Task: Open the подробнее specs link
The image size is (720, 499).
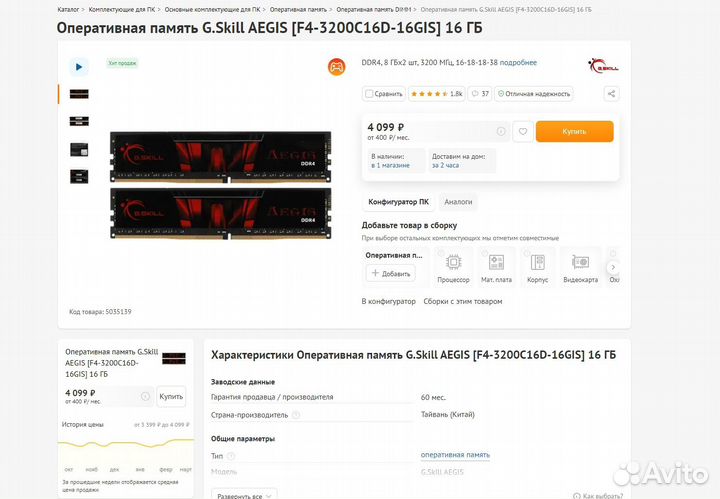Action: pyautogui.click(x=518, y=62)
